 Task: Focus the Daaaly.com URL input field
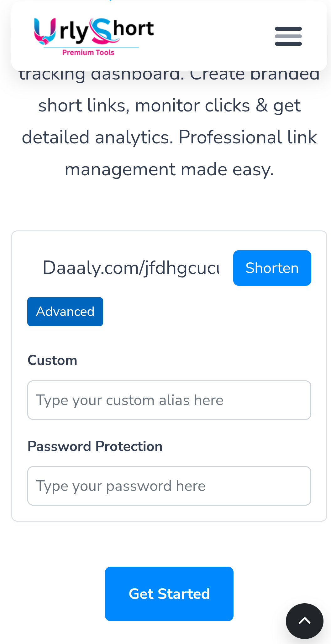click(x=130, y=268)
